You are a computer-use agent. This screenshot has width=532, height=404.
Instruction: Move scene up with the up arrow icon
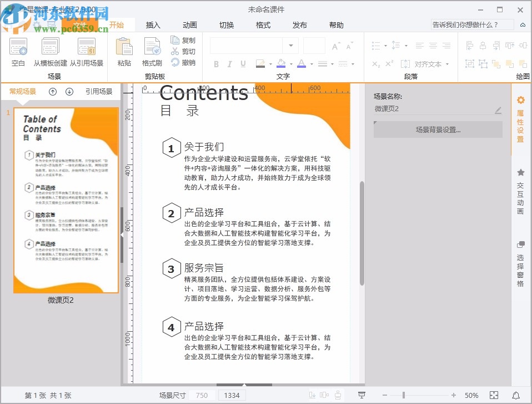click(x=53, y=92)
